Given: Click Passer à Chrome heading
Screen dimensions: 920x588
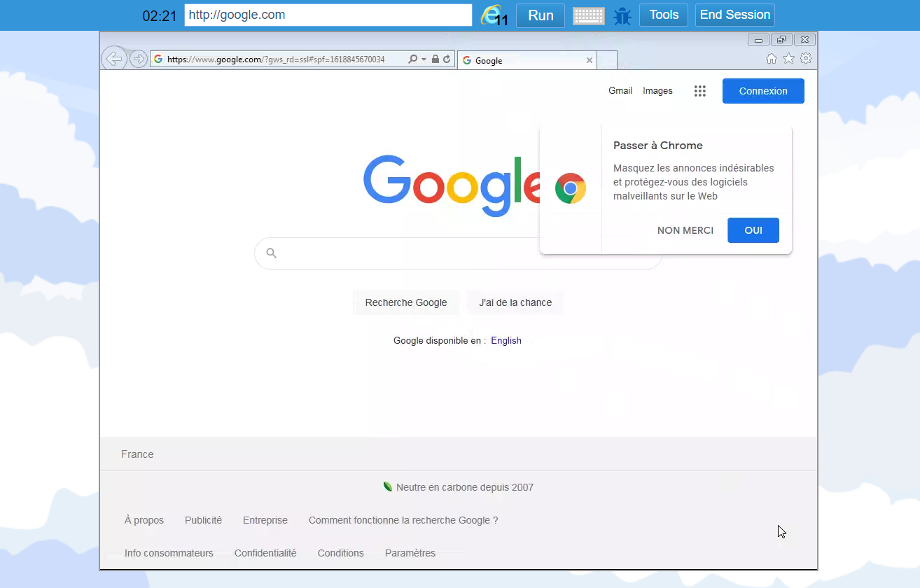Looking at the screenshot, I should [658, 146].
